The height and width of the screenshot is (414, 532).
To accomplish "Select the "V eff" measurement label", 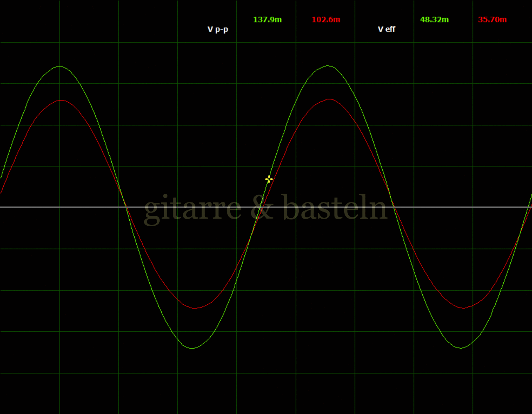I will 387,29.
